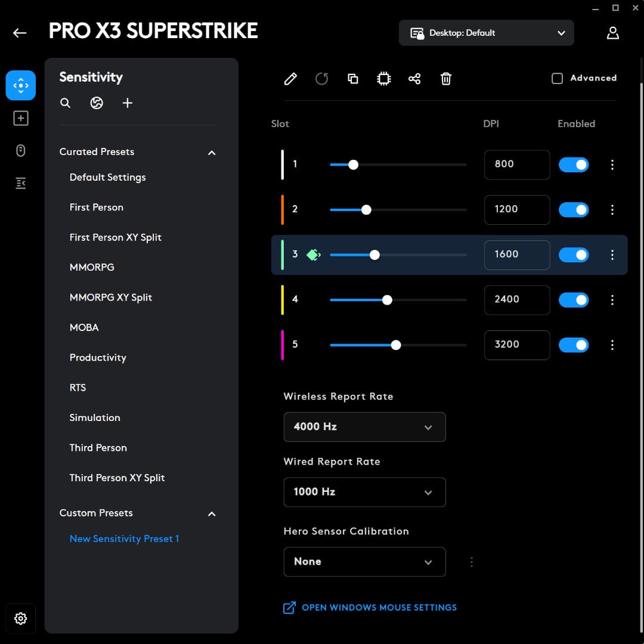Screen dimensions: 644x644
Task: Click the slot 3 DPI field showing 1600
Action: tap(516, 255)
